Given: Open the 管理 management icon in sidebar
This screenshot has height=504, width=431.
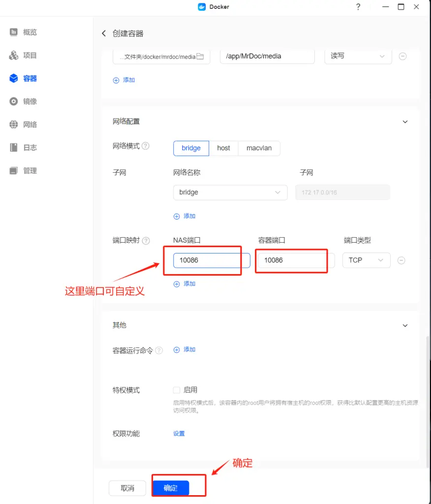Looking at the screenshot, I should coord(13,171).
